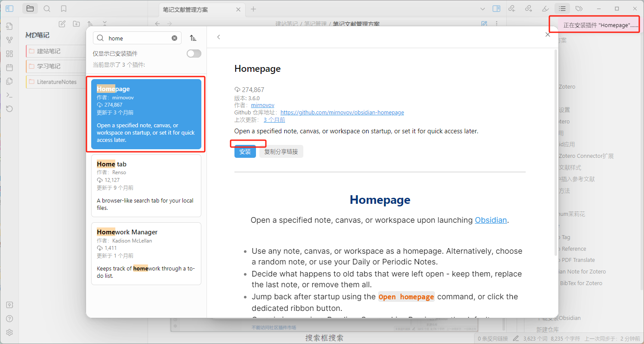Open the file explorer folder icon
This screenshot has height=344, width=644.
(30, 8)
